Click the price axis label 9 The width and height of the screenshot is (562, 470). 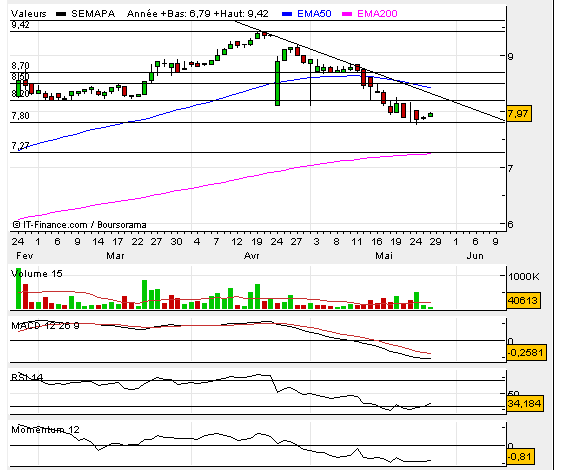coord(510,56)
